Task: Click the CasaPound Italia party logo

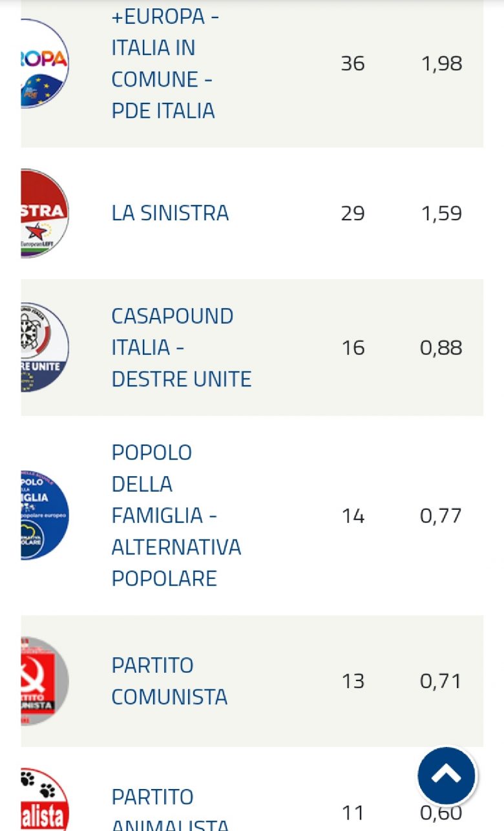Action: click(45, 348)
